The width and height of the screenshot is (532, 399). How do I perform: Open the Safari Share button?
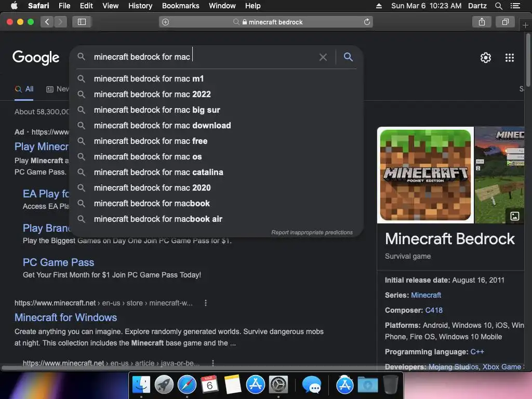(482, 22)
